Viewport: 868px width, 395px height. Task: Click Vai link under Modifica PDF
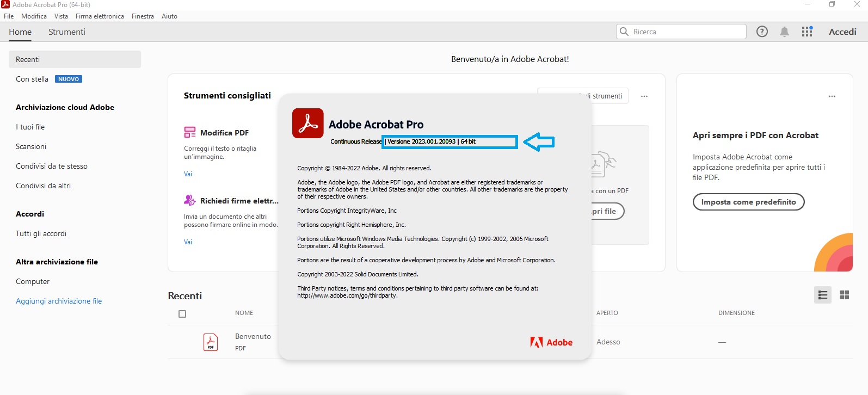(x=188, y=174)
